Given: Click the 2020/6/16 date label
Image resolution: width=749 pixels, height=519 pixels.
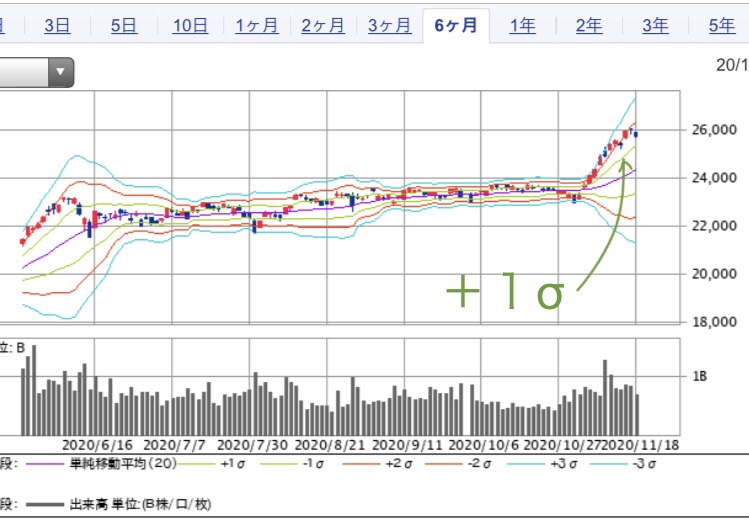Looking at the screenshot, I should tap(97, 445).
